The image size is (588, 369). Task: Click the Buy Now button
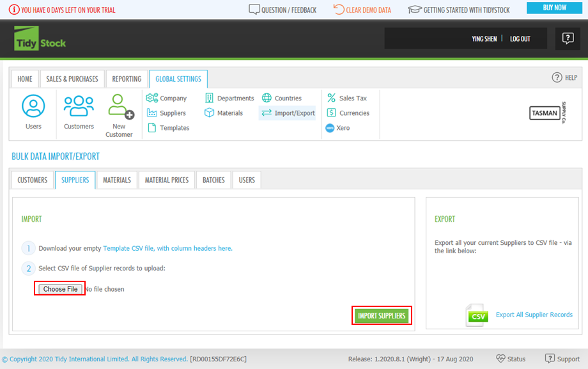pyautogui.click(x=554, y=8)
